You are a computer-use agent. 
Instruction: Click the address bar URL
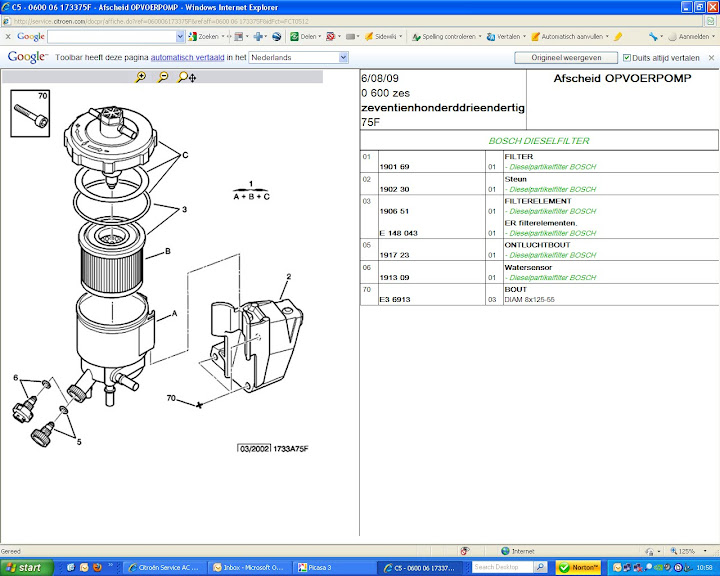click(x=161, y=21)
